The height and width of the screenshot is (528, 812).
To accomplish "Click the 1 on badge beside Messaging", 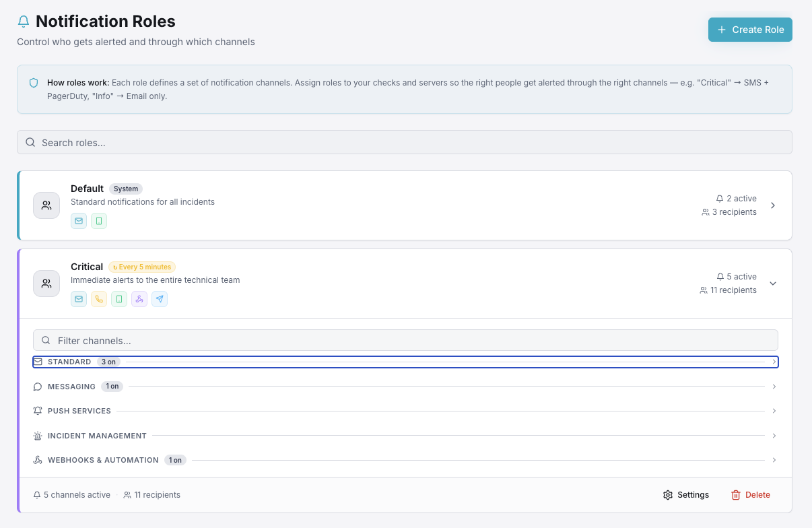I will [x=112, y=386].
